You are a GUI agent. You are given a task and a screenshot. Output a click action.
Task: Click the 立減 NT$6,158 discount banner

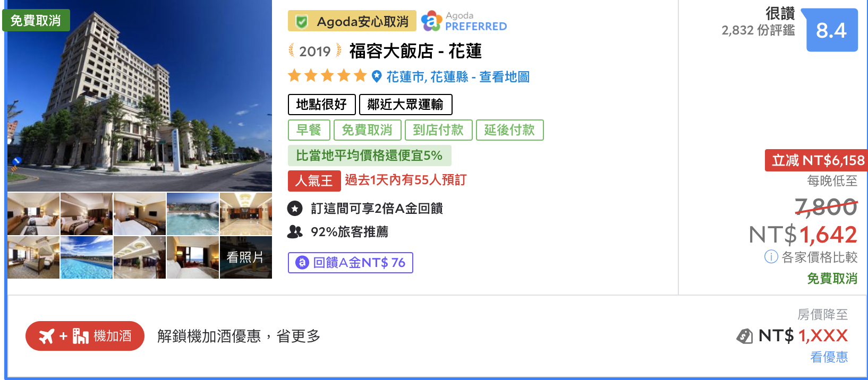(816, 160)
